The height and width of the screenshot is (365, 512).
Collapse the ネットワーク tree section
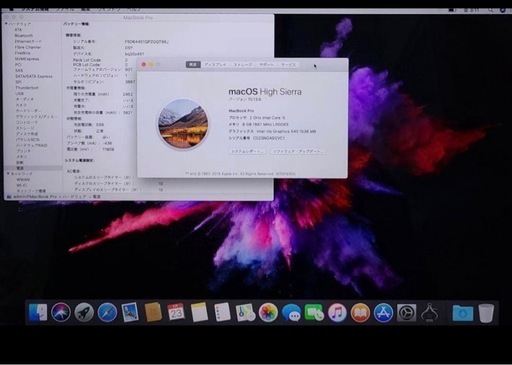click(8, 174)
